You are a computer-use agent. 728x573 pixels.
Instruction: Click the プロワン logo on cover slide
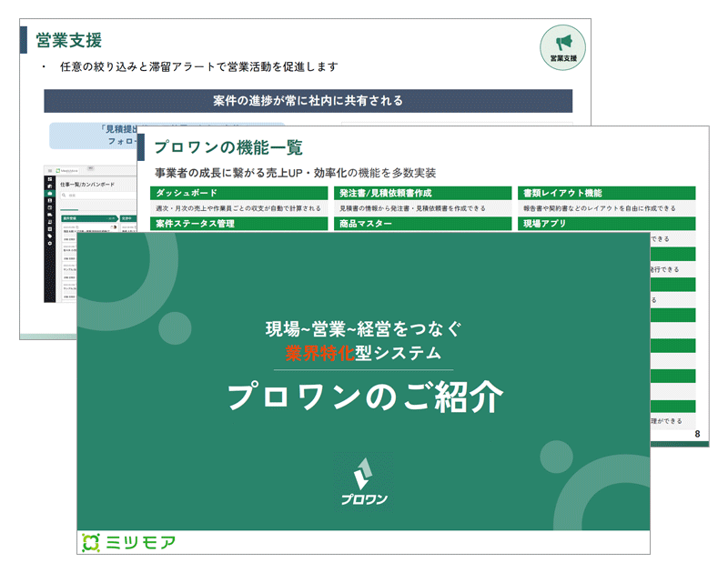364,480
